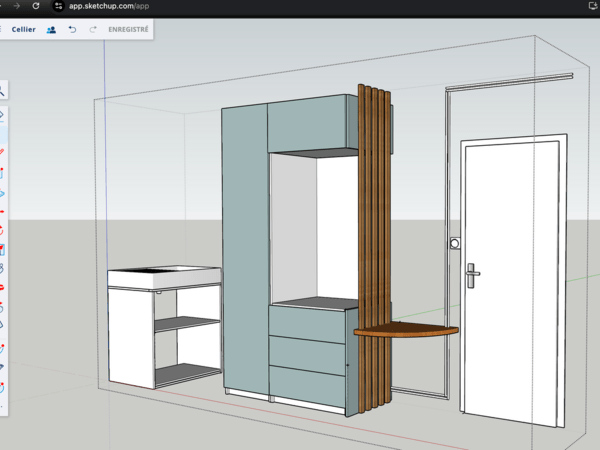
Task: View site information icon beside URL
Action: click(59, 6)
